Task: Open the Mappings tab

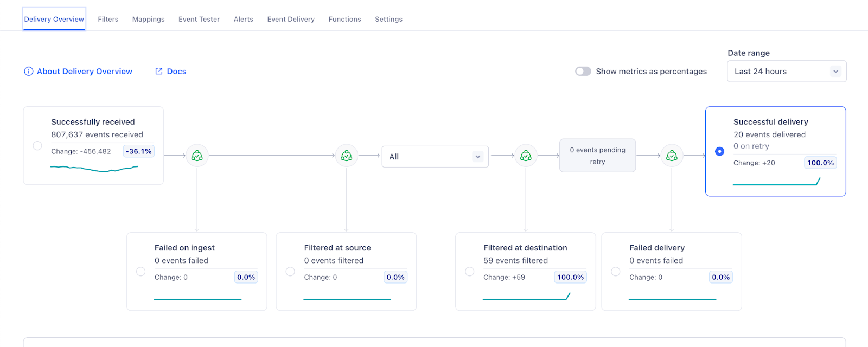Action: click(x=148, y=19)
